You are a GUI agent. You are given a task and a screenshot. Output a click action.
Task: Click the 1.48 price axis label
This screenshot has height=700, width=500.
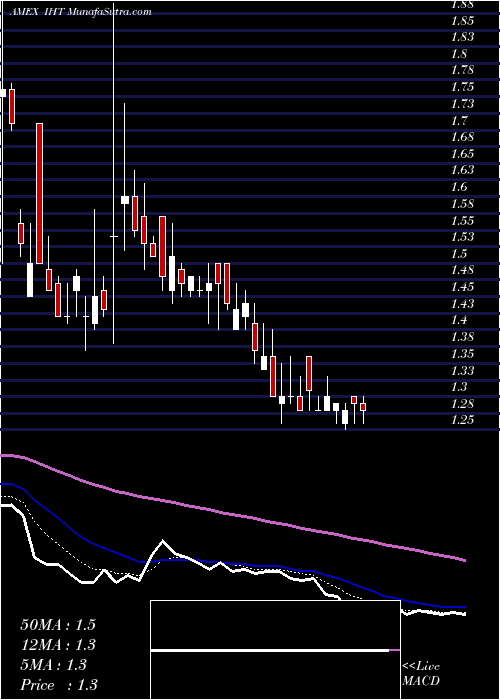462,271
